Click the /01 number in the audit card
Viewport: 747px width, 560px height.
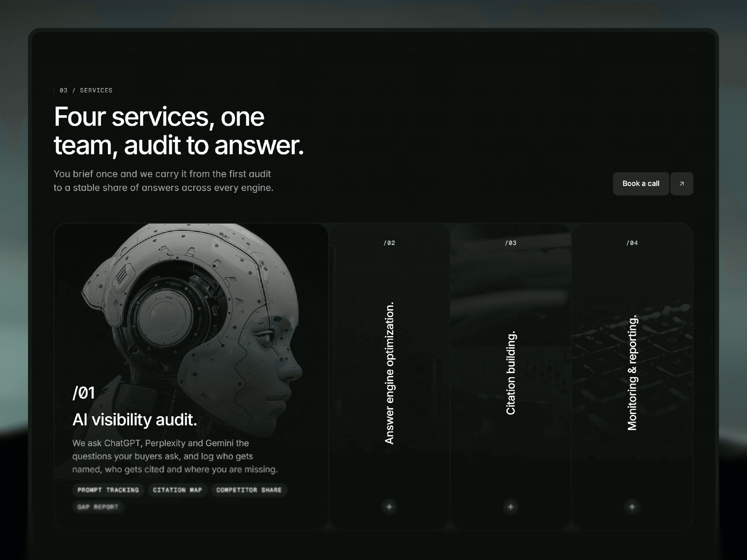84,393
